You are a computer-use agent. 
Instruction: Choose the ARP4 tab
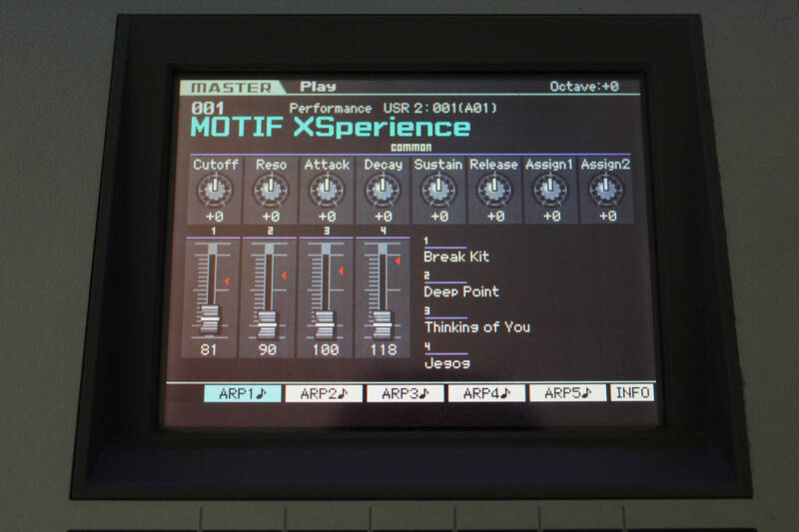coord(486,393)
